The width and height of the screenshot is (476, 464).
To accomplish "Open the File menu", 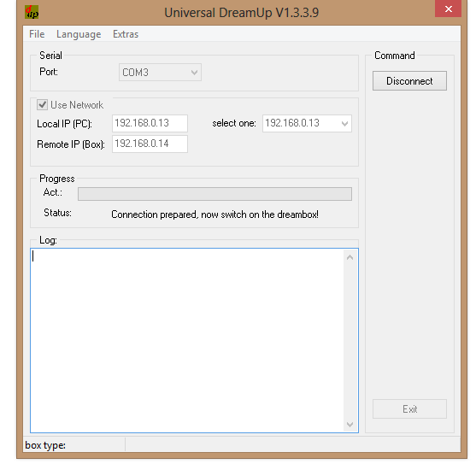I will coord(37,34).
